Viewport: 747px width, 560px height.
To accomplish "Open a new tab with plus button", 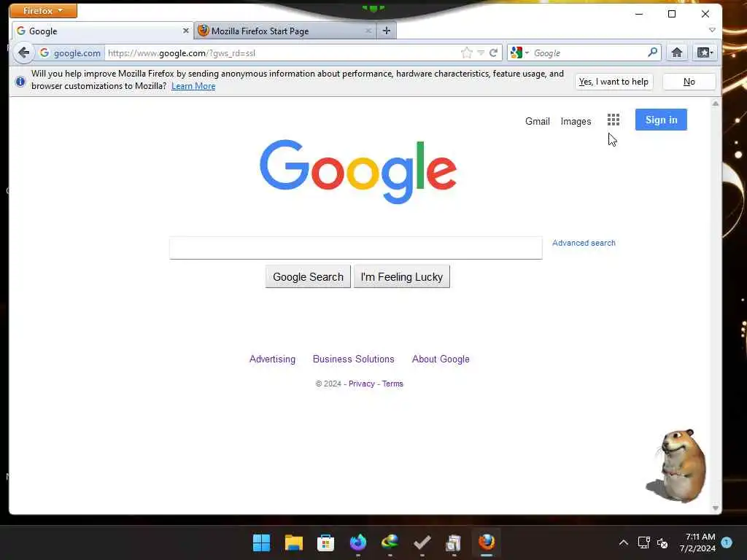I will pos(387,31).
